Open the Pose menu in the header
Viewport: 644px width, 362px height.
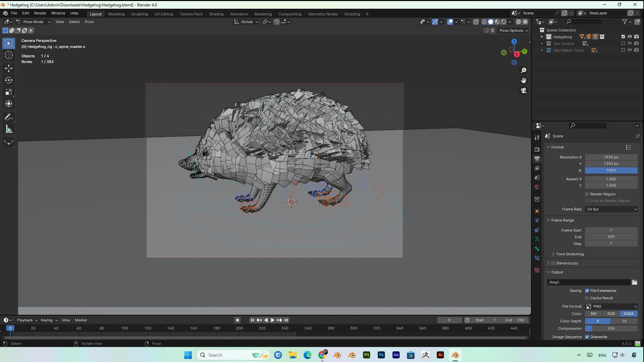(x=89, y=22)
